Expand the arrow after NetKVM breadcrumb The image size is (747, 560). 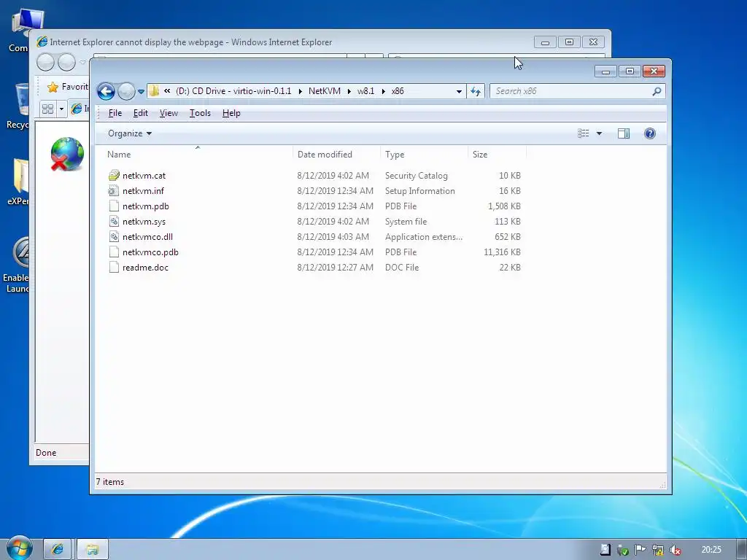pos(349,91)
